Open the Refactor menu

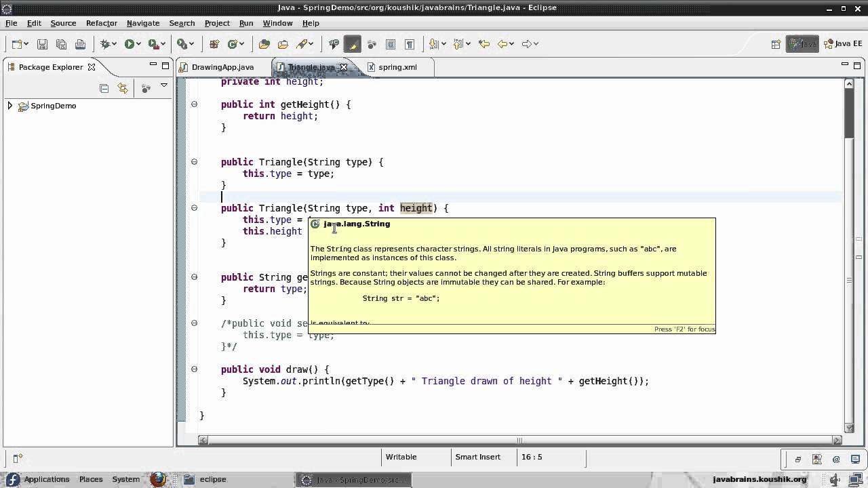click(101, 23)
